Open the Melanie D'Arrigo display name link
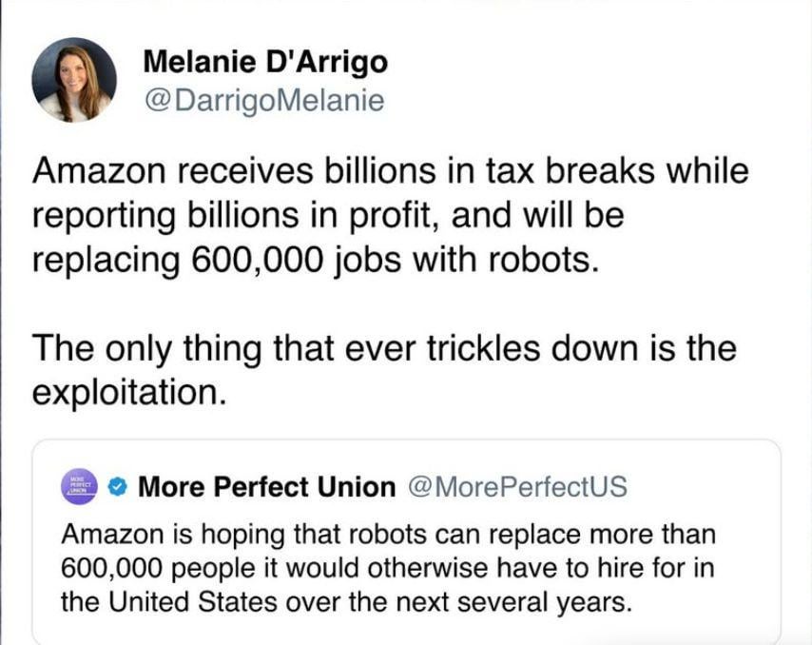The width and height of the screenshot is (812, 645). [265, 63]
